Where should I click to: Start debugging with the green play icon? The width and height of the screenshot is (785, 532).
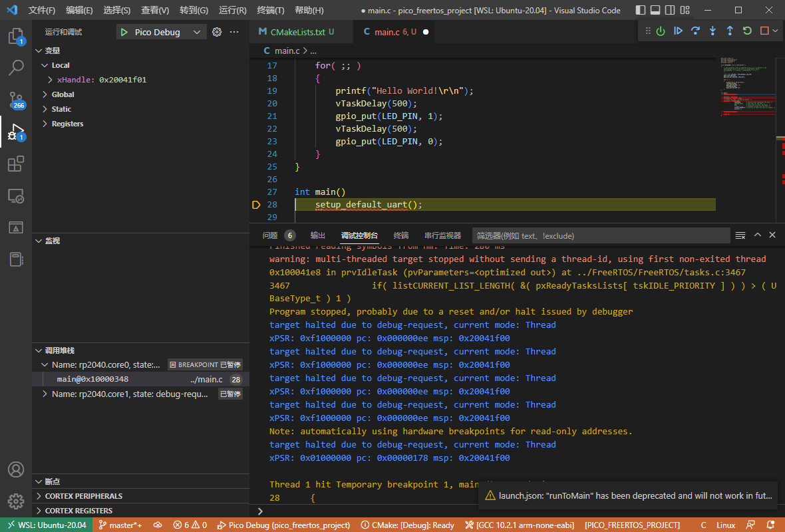(124, 32)
